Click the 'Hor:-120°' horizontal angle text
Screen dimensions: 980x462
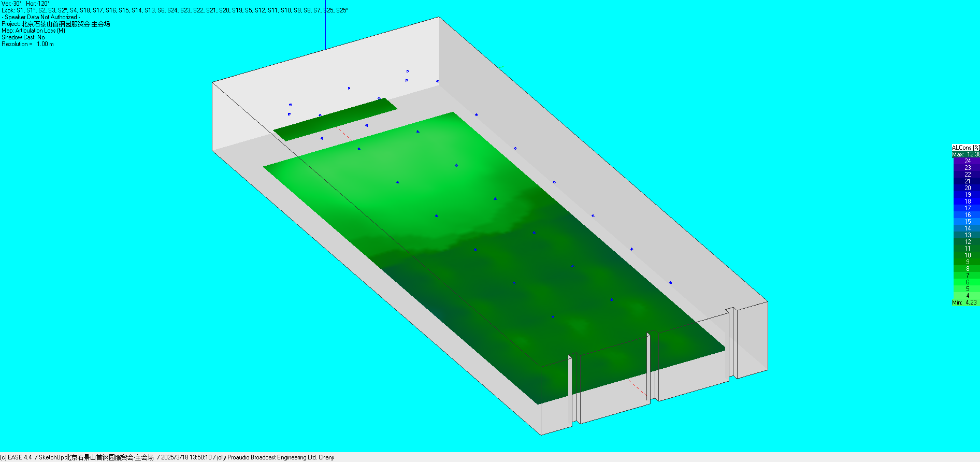[x=38, y=4]
